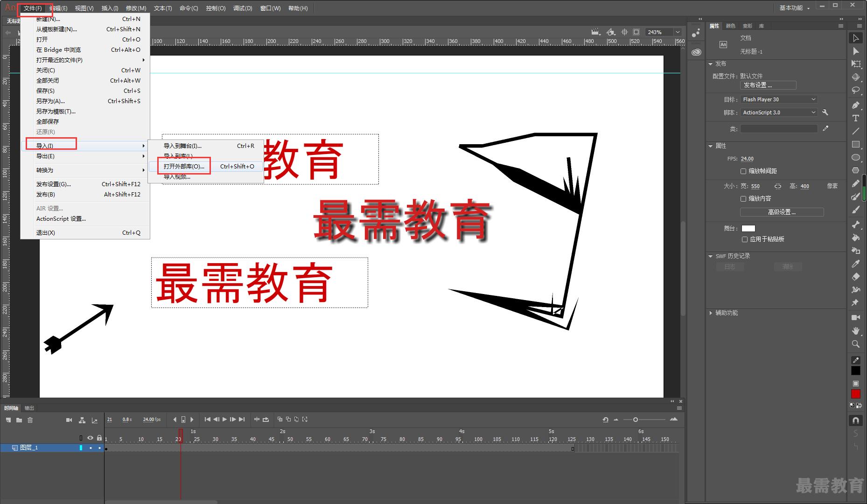Collapse the 属性 section

point(711,146)
